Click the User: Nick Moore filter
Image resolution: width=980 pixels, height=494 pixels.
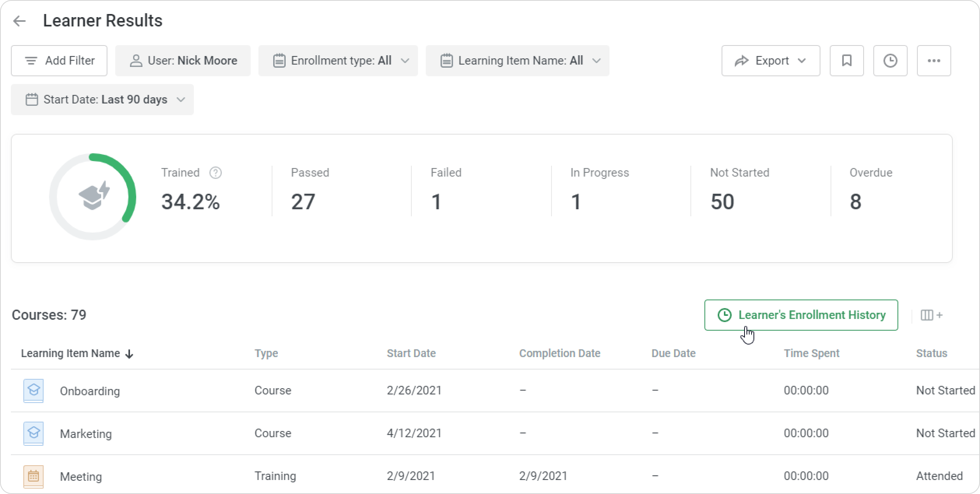click(183, 61)
